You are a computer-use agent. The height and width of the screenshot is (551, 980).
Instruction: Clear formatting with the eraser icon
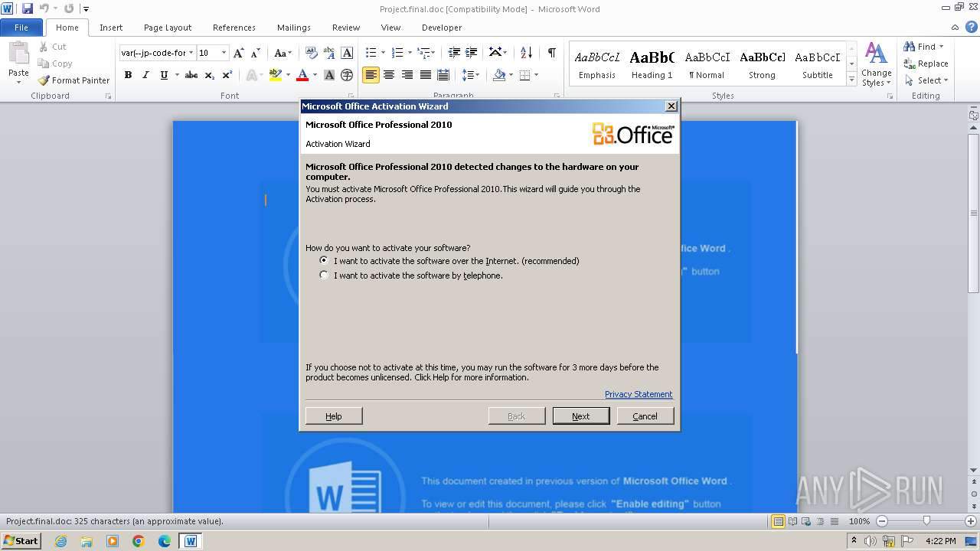[x=312, y=53]
